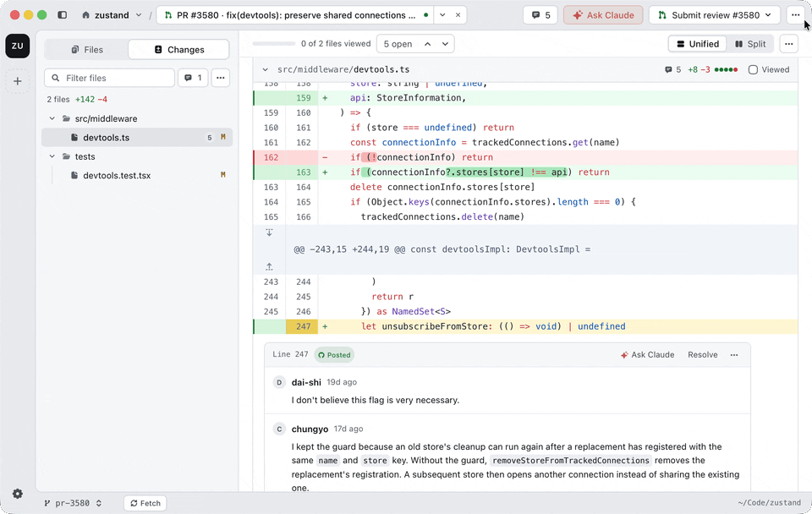Viewport: 812px width, 514px height.
Task: Collapse the devtools.ts file diff
Action: [265, 69]
